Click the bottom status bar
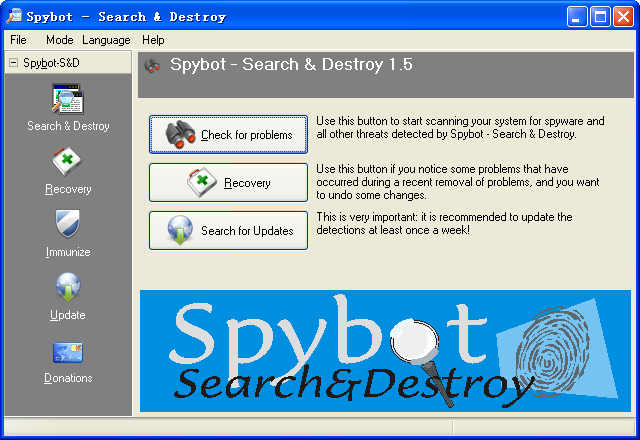Screen dimensions: 640x440 pos(320,428)
